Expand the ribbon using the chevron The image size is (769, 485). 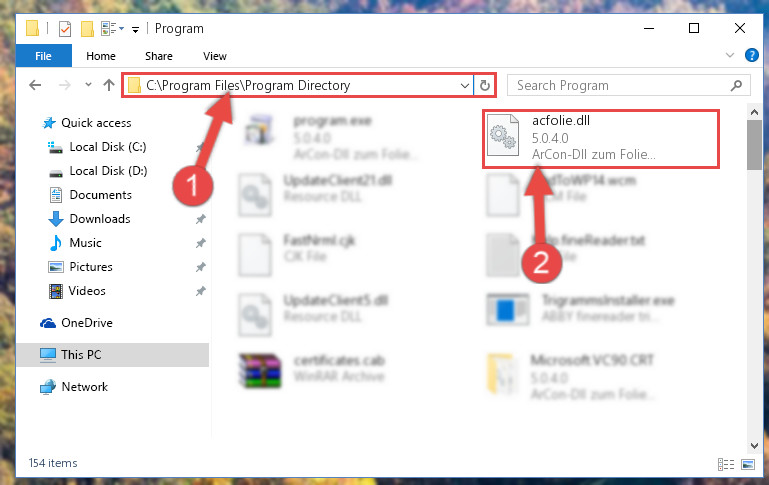click(730, 55)
